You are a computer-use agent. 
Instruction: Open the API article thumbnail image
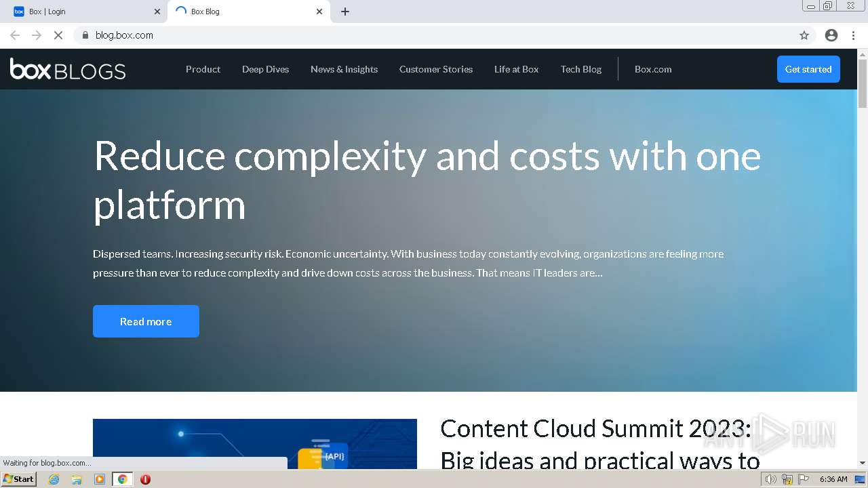pos(255,444)
